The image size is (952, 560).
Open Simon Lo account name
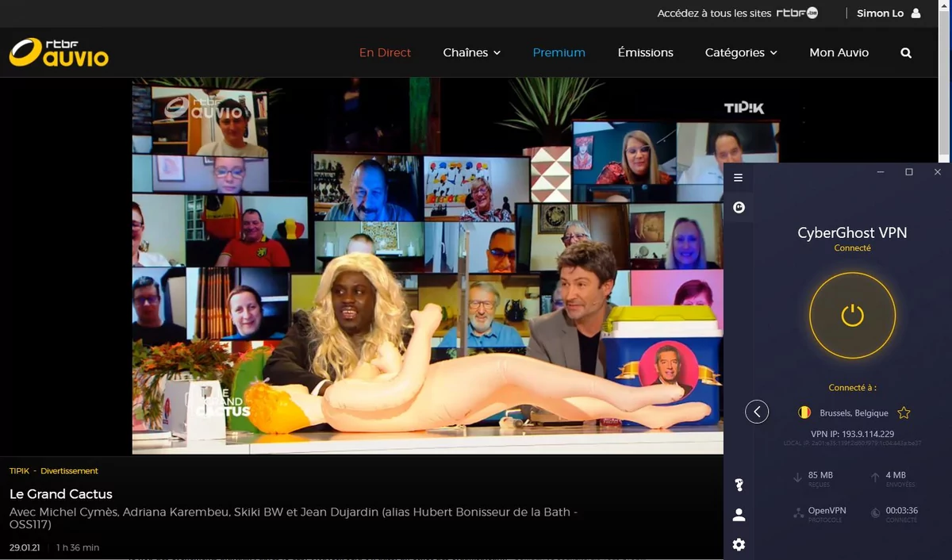[x=880, y=13]
